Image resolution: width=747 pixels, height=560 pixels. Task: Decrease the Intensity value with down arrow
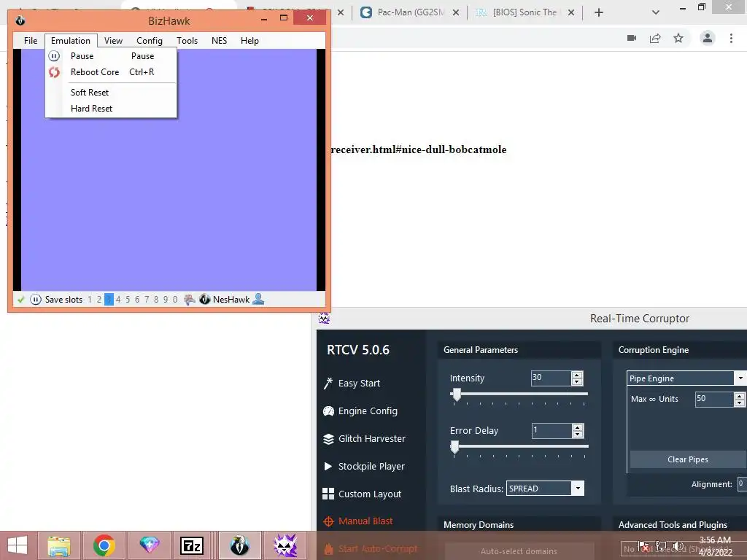(x=577, y=382)
